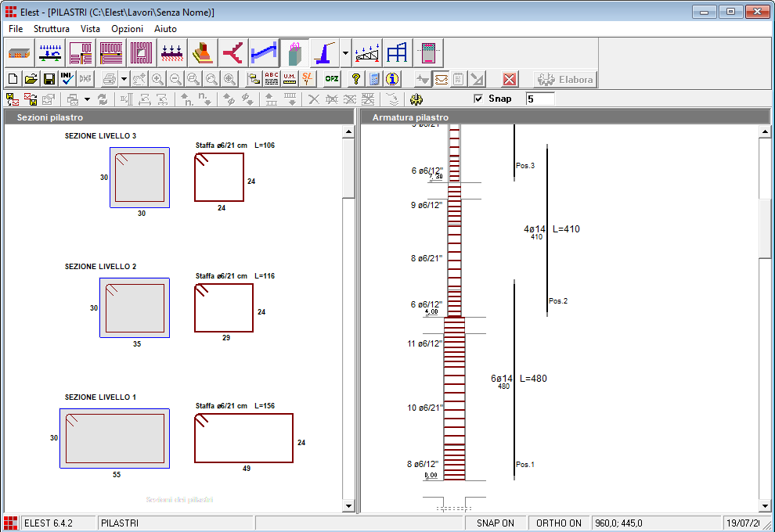This screenshot has width=775, height=532.
Task: Toggle the Snap checkbox
Action: (x=478, y=99)
